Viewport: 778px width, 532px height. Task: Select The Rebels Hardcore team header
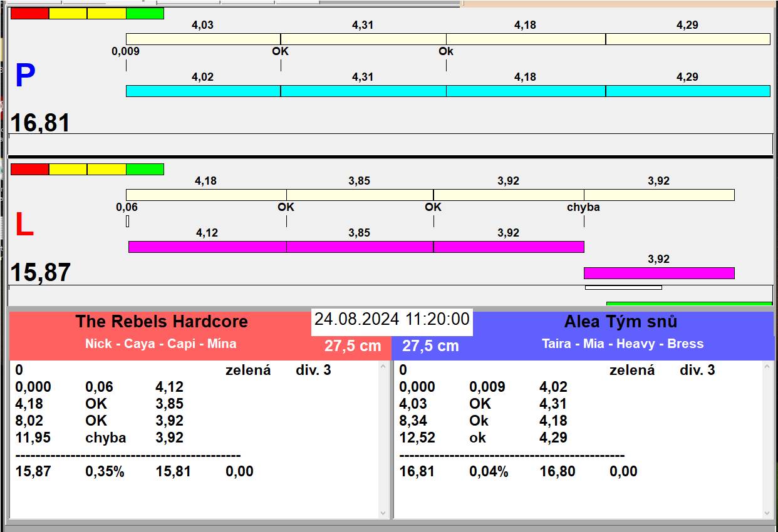[x=162, y=322]
